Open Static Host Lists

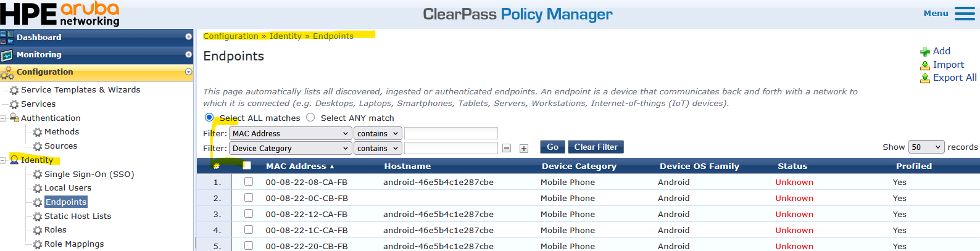point(78,216)
